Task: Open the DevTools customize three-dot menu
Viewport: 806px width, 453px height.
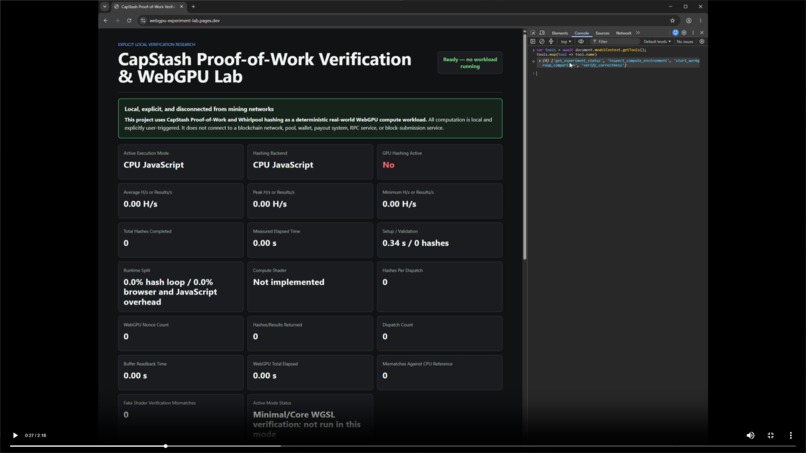Action: point(693,32)
